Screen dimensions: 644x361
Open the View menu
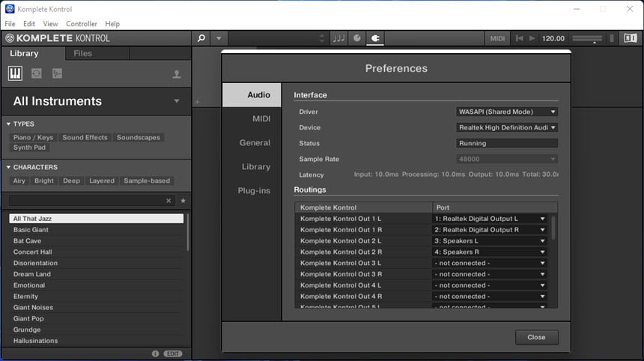[50, 24]
